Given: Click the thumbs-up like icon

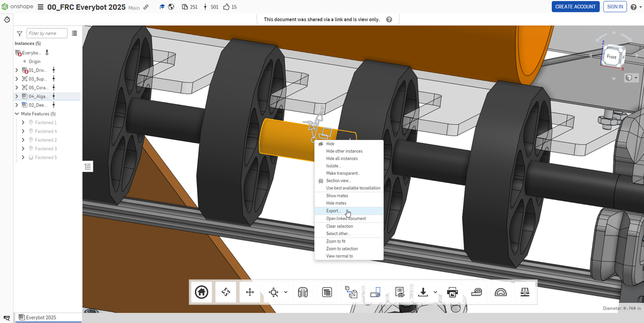Looking at the screenshot, I should pos(226,7).
